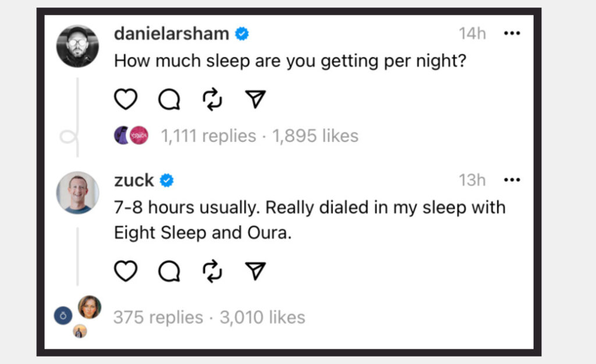Comment on zuck's reply
This screenshot has height=364, width=596.
coord(169,271)
